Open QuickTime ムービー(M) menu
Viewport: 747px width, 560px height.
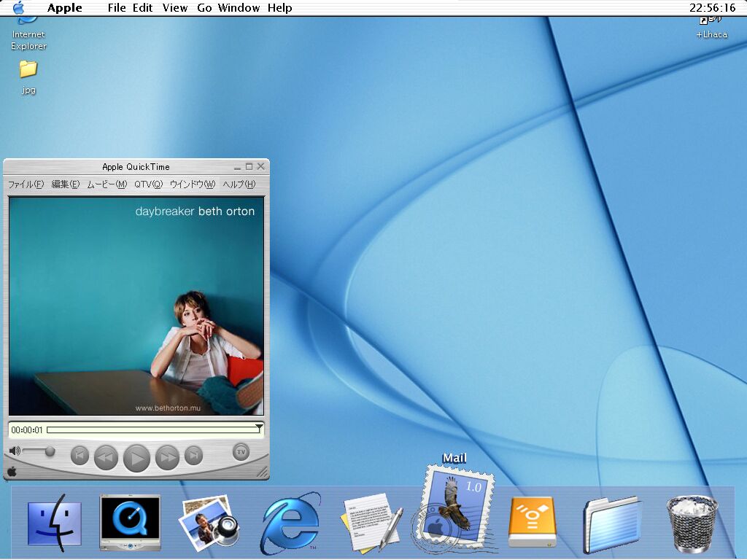coord(107,184)
